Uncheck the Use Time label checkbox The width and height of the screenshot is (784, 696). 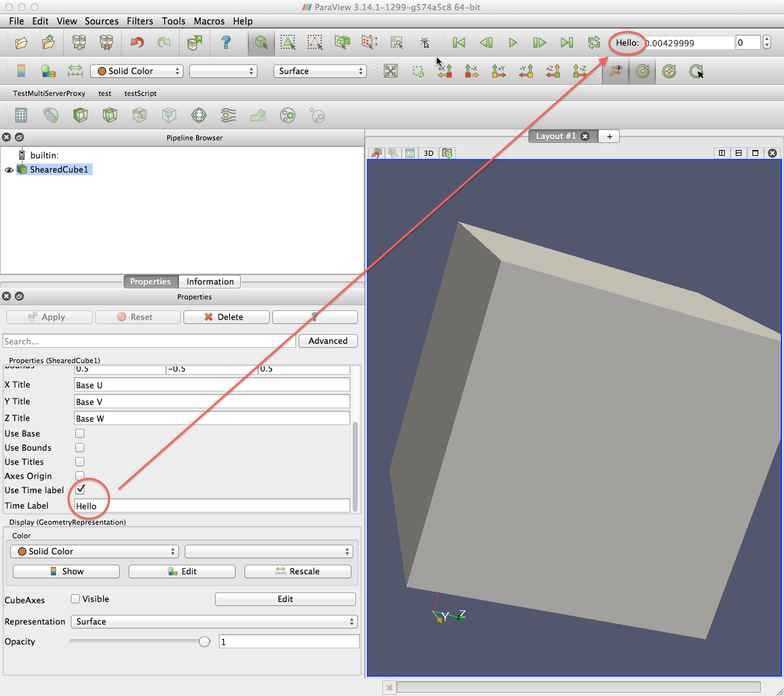(x=80, y=490)
